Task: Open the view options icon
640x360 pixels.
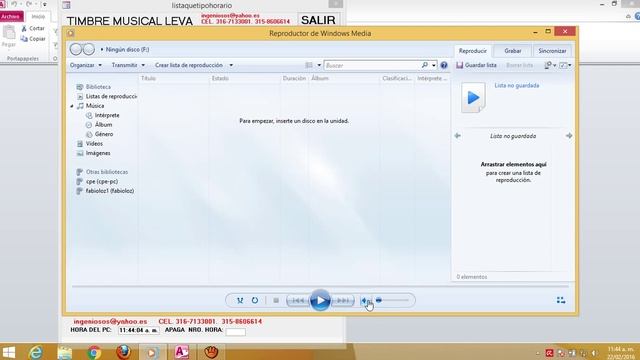Action: [309, 65]
